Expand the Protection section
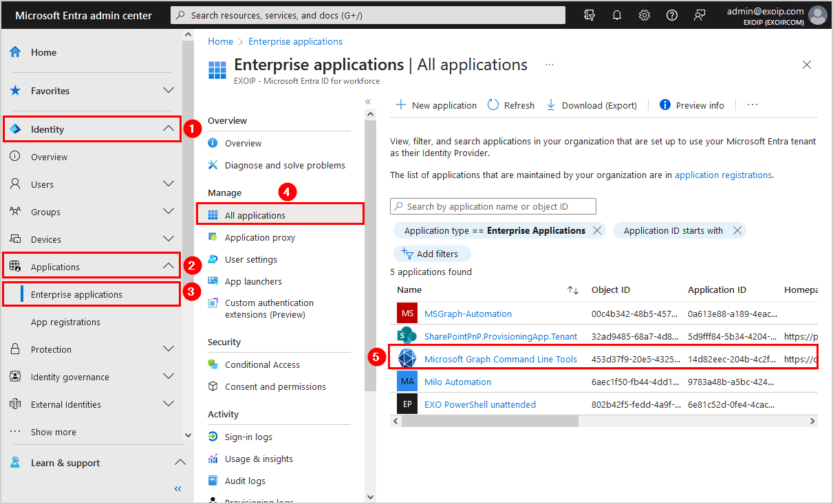Screen dimensions: 833x504 tap(168, 349)
